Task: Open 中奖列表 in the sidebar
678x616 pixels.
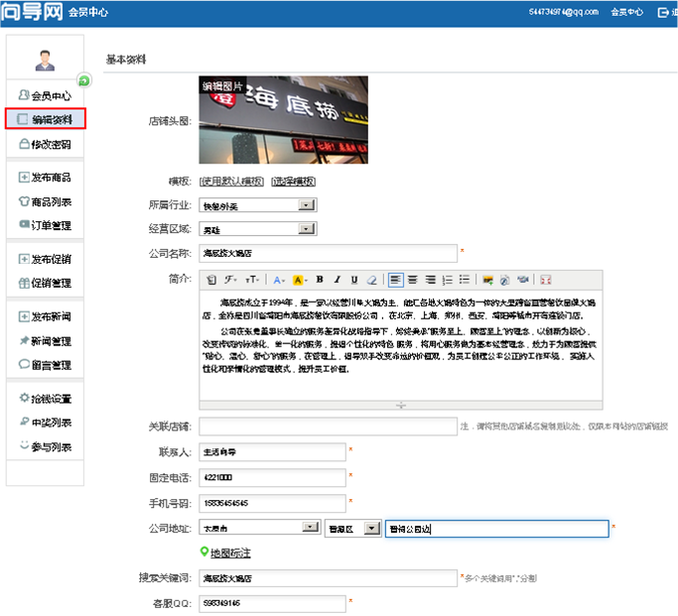Action: [45, 422]
